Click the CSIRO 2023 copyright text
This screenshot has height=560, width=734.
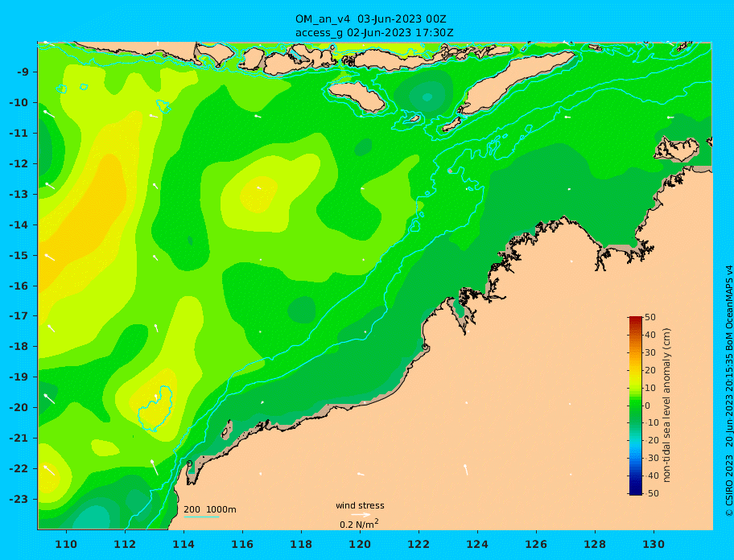pyautogui.click(x=729, y=392)
